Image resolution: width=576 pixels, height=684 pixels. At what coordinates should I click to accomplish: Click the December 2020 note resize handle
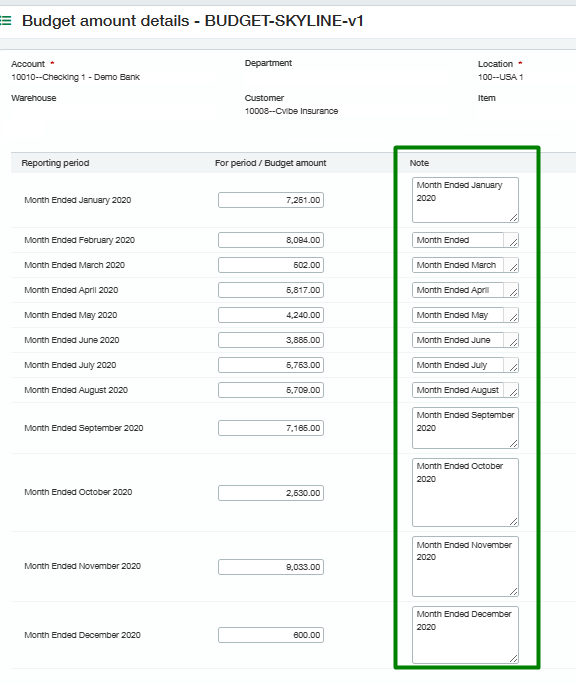click(514, 658)
